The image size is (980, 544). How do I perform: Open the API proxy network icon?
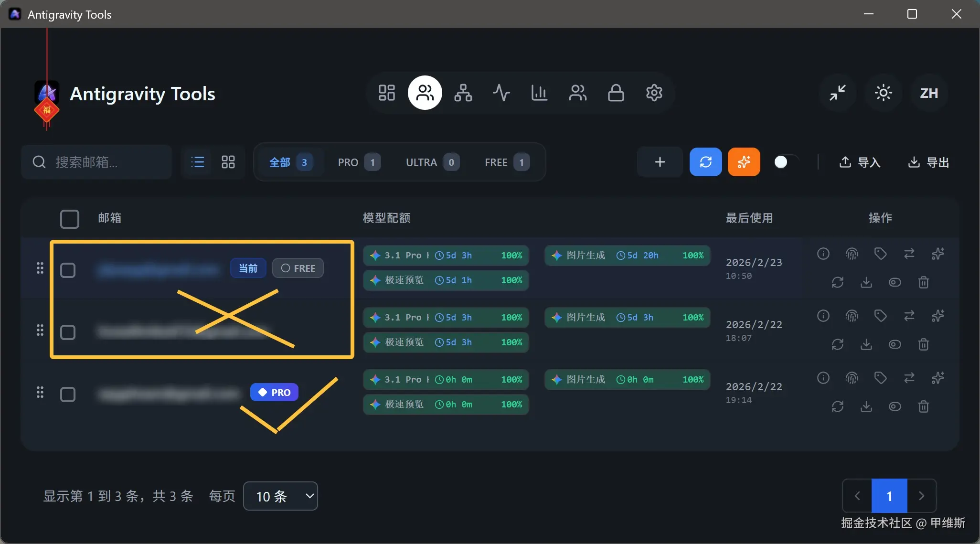click(463, 93)
